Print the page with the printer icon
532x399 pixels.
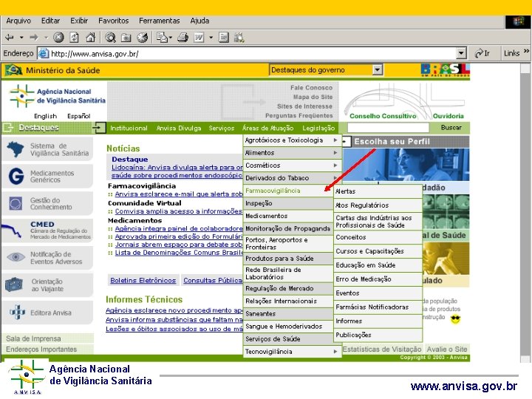[x=183, y=38]
